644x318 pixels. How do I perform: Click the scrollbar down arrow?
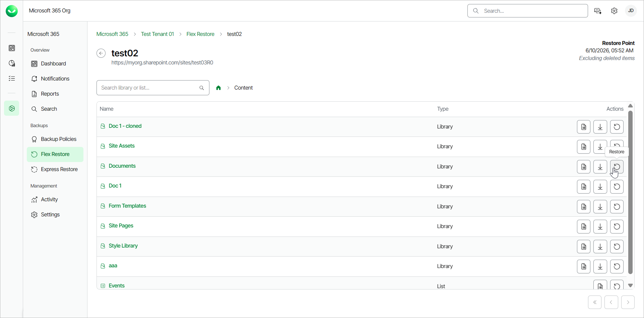(630, 285)
